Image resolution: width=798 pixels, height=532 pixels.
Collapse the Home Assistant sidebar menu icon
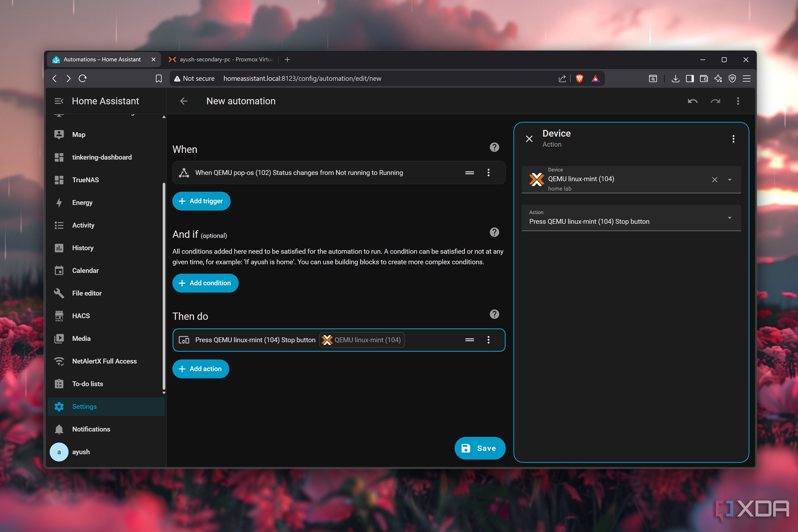pyautogui.click(x=59, y=101)
